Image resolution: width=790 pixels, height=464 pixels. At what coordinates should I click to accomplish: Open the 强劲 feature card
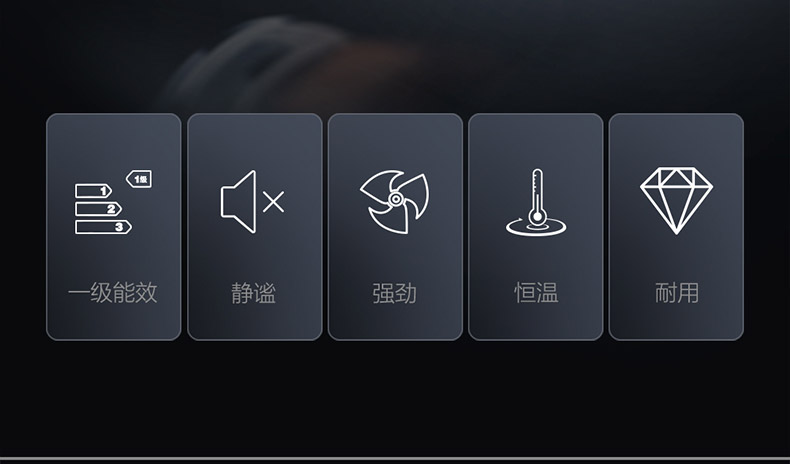395,227
